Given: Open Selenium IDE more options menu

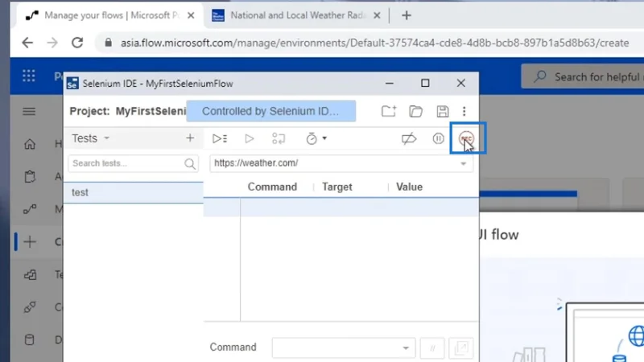Looking at the screenshot, I should pyautogui.click(x=464, y=111).
